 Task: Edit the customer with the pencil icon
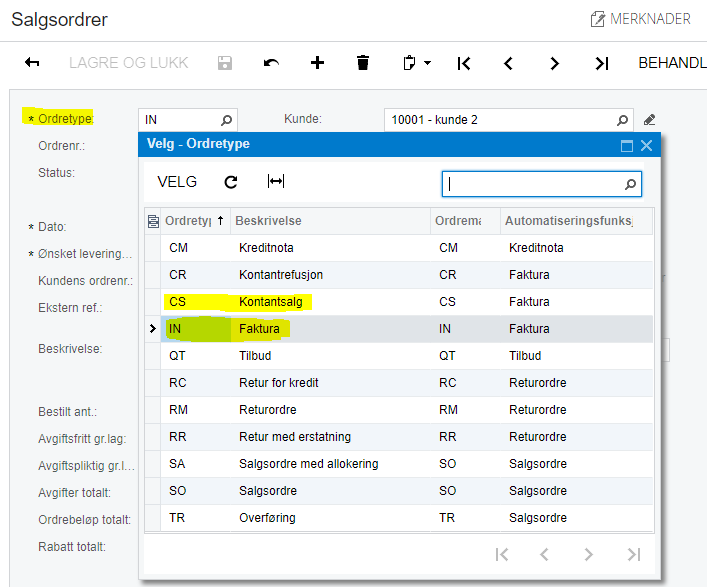click(649, 120)
